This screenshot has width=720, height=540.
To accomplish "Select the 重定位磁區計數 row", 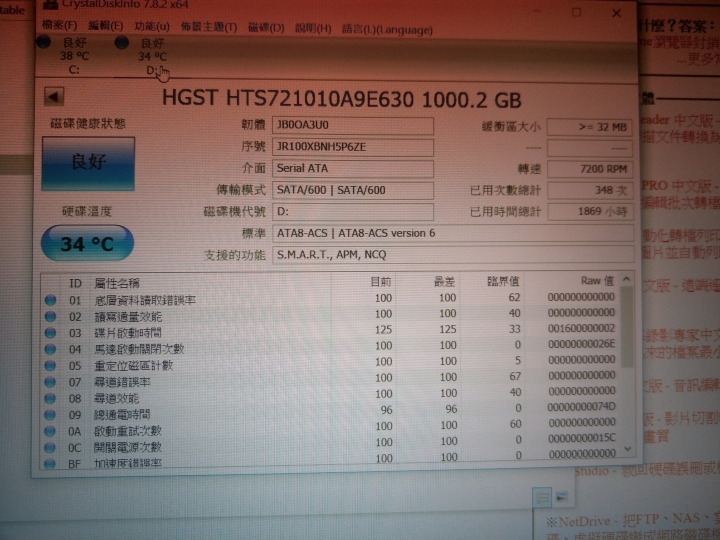I will click(330, 363).
